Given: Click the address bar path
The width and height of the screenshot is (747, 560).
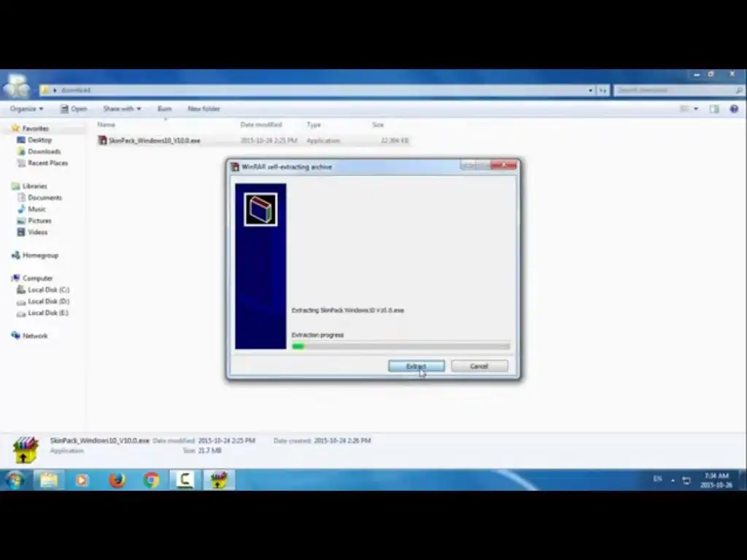Looking at the screenshot, I should pyautogui.click(x=75, y=90).
